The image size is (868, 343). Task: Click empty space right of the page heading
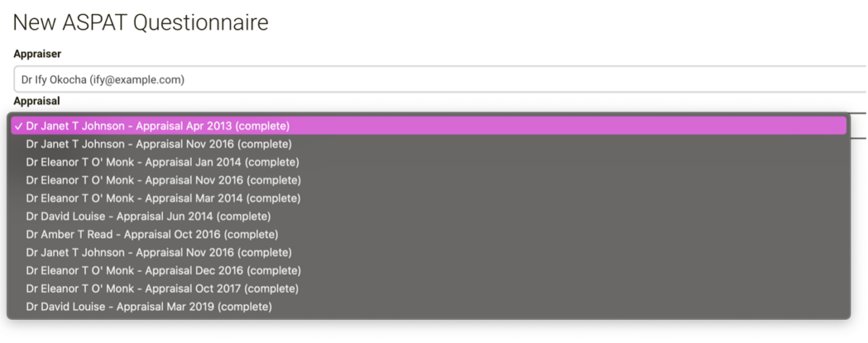tap(564, 22)
